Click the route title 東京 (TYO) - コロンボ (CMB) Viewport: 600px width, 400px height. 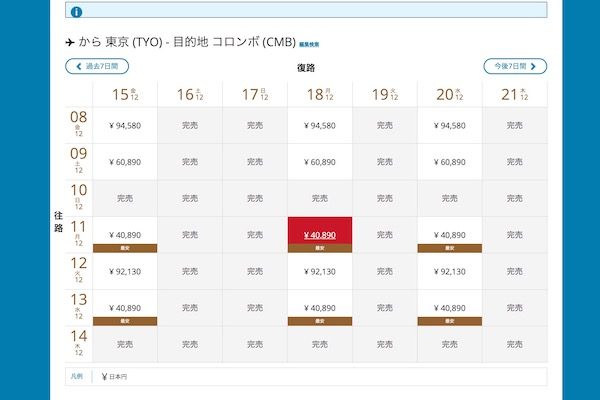point(187,42)
